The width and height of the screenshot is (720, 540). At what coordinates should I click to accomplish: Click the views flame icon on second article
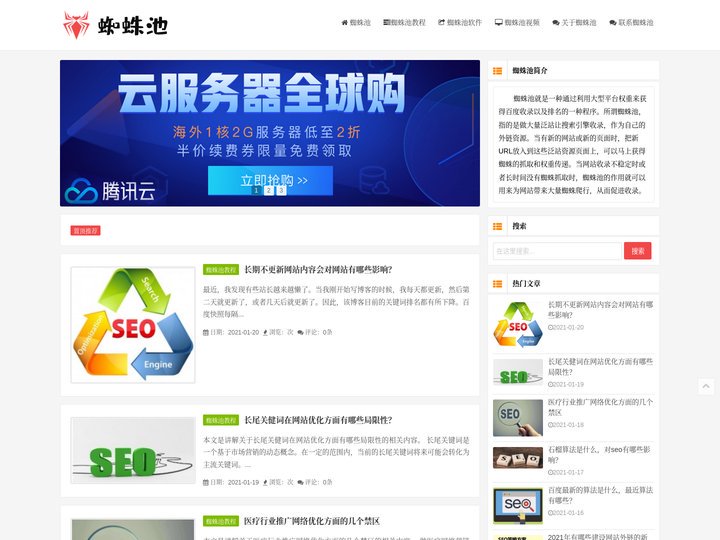(265, 482)
